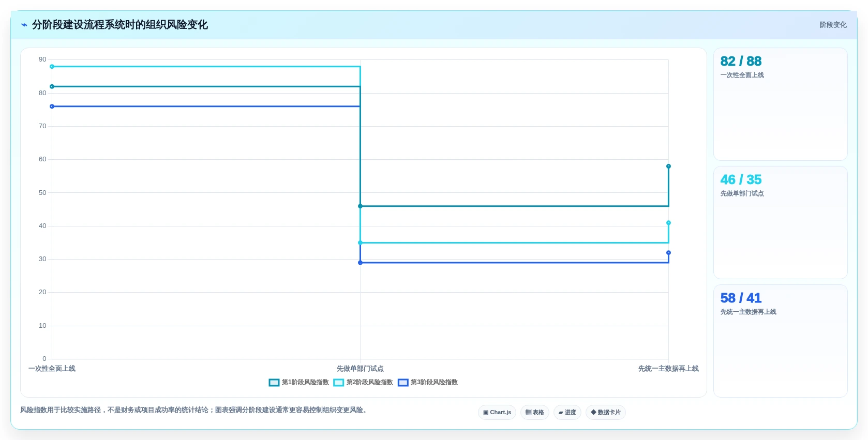Screen dimensions: 868x440
Task: Click the 数据卡片 chip
Action: (606, 412)
